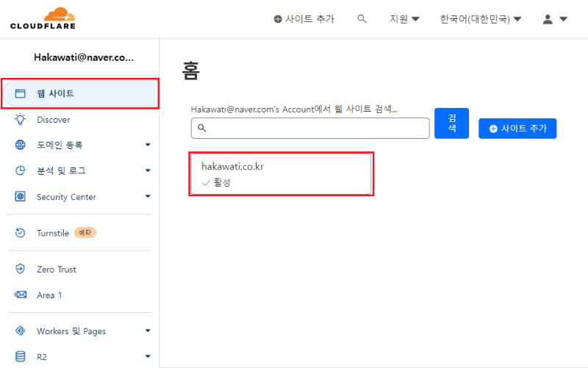Open the 지원 support dropdown

404,19
